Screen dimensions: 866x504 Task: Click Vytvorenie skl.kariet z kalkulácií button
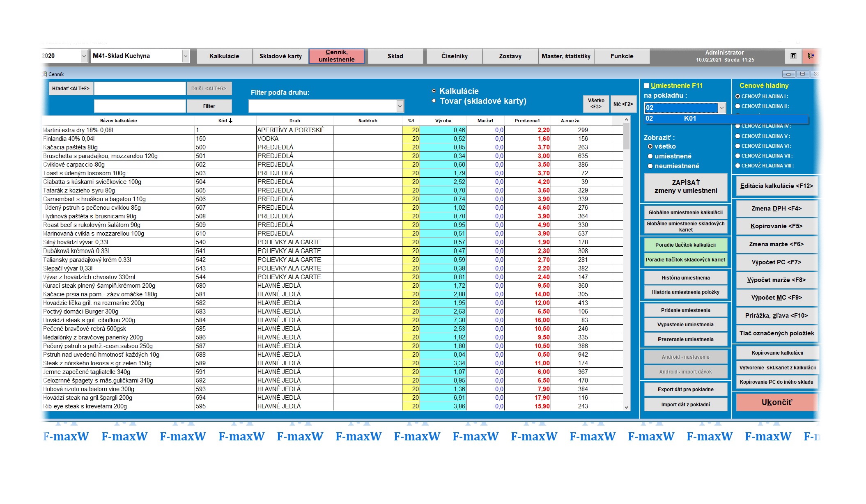tap(776, 368)
